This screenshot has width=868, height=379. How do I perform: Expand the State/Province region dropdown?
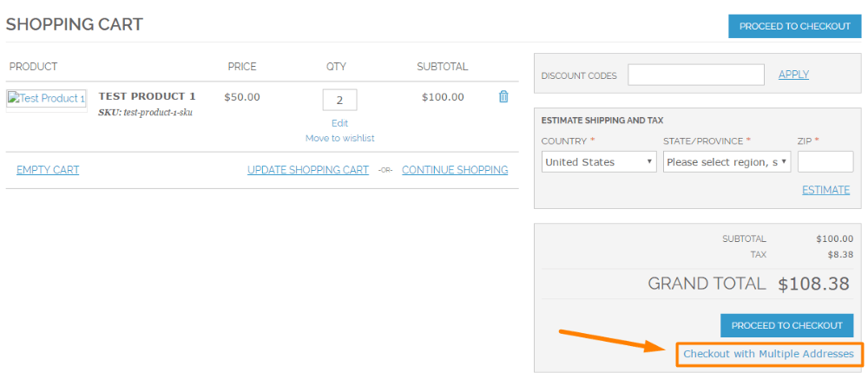pos(727,162)
